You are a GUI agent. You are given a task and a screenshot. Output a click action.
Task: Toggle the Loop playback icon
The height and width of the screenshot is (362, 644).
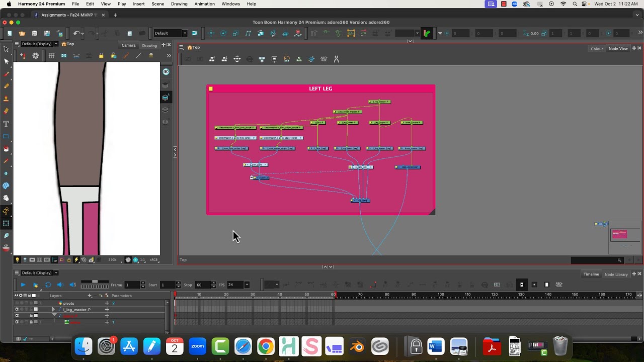click(48, 285)
